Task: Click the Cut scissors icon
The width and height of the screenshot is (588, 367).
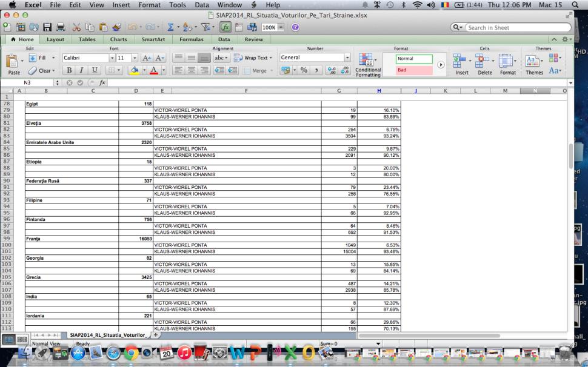Action: coord(78,27)
